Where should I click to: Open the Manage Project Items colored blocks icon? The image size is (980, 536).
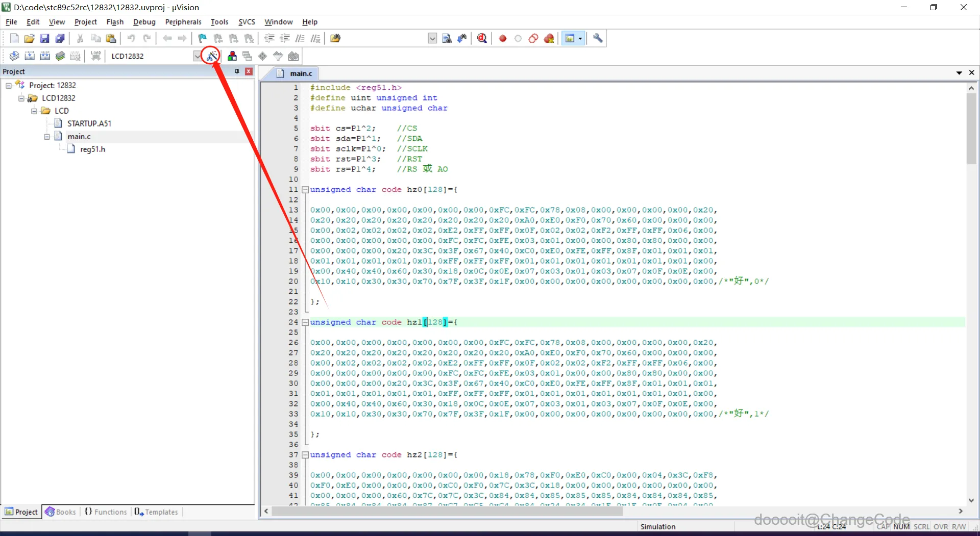pos(232,56)
